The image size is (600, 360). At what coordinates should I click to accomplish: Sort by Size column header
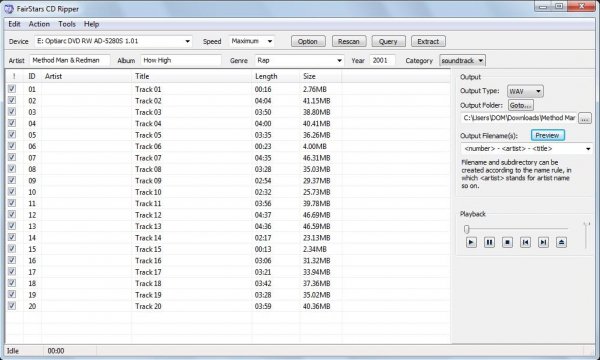click(x=320, y=76)
